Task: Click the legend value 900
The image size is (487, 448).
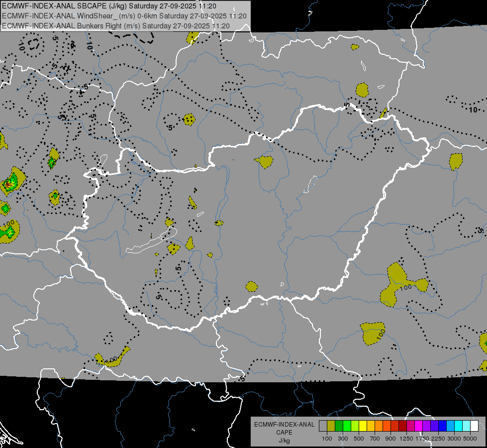Action: coord(390,439)
